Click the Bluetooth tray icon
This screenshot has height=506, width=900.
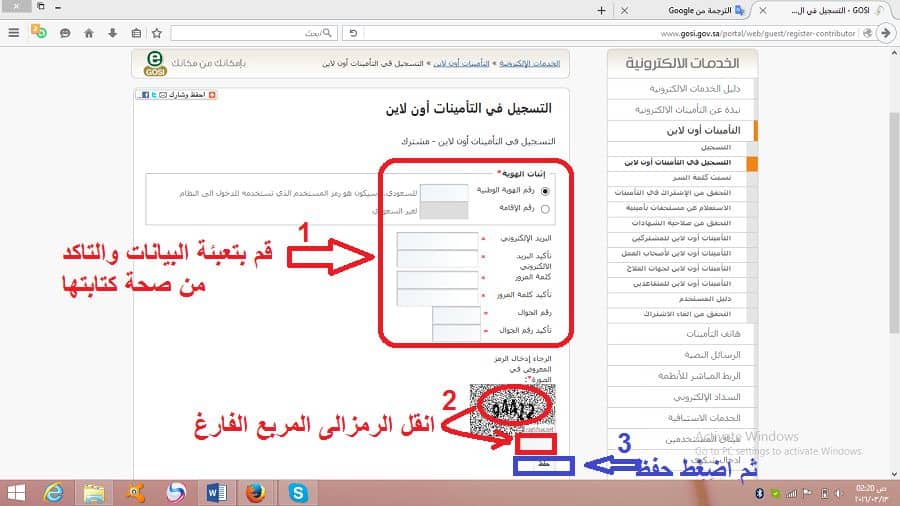point(759,493)
